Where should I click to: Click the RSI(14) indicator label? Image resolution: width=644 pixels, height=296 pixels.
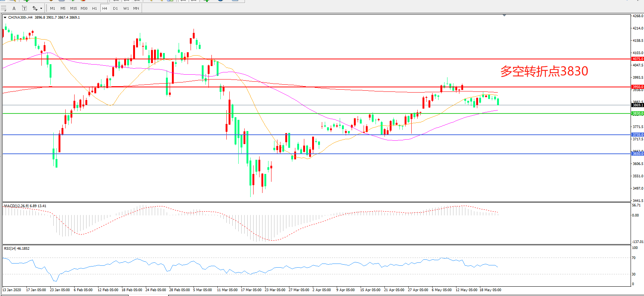16,249
